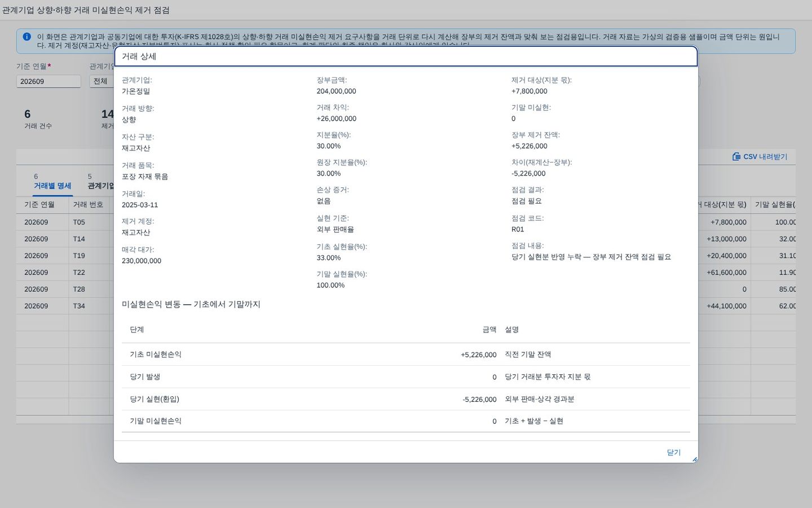Image resolution: width=812 pixels, height=508 pixels.
Task: Grab the dialog resize handle corner
Action: (x=695, y=459)
